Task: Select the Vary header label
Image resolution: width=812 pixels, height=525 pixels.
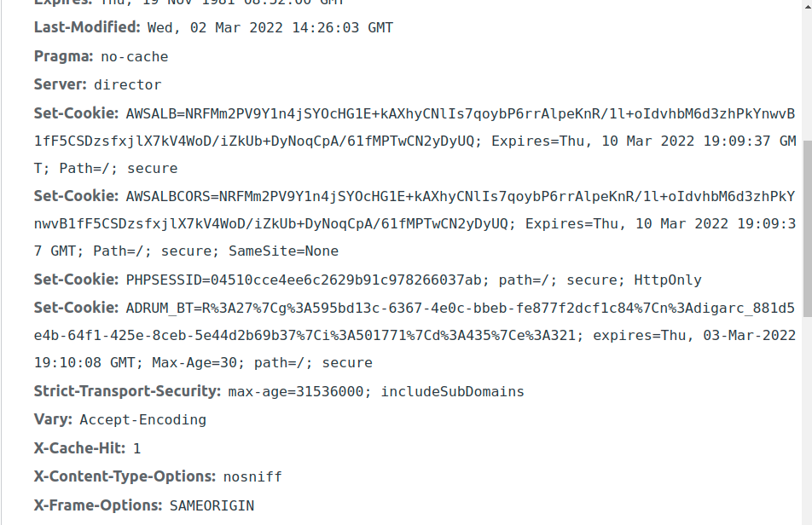Action: tap(54, 419)
